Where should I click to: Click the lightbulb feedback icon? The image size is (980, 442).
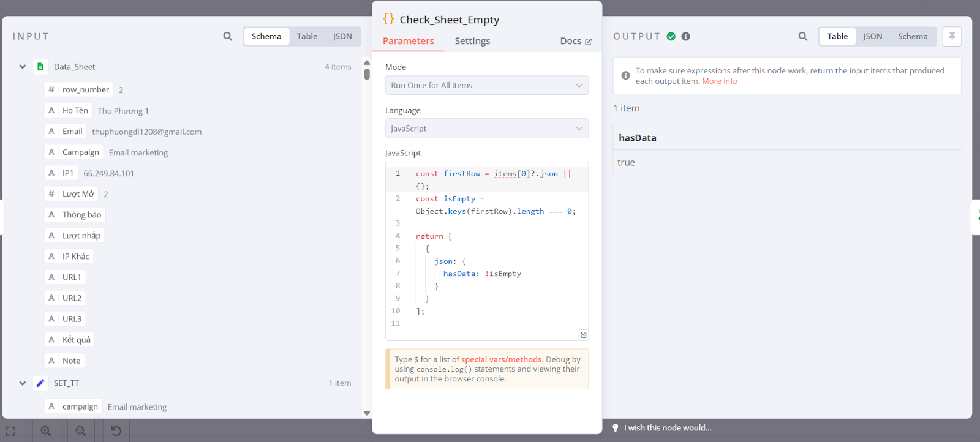tap(616, 427)
